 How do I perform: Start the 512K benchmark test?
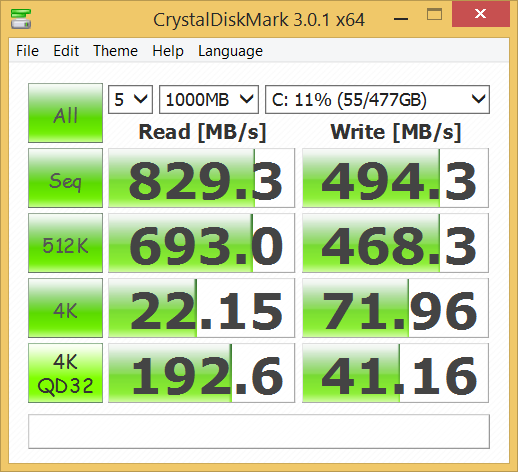pyautogui.click(x=65, y=243)
